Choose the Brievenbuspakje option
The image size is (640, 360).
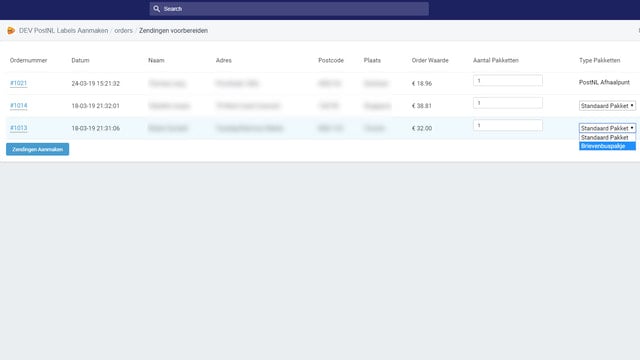(x=607, y=146)
